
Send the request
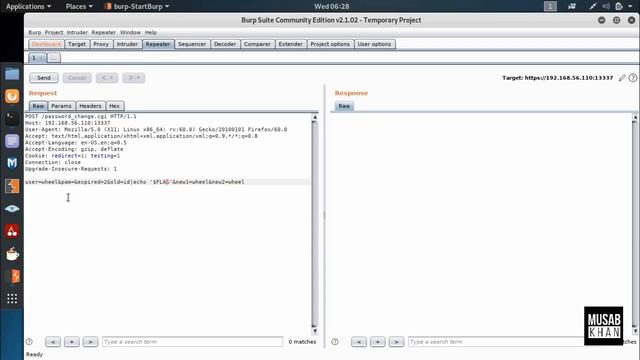[44, 78]
